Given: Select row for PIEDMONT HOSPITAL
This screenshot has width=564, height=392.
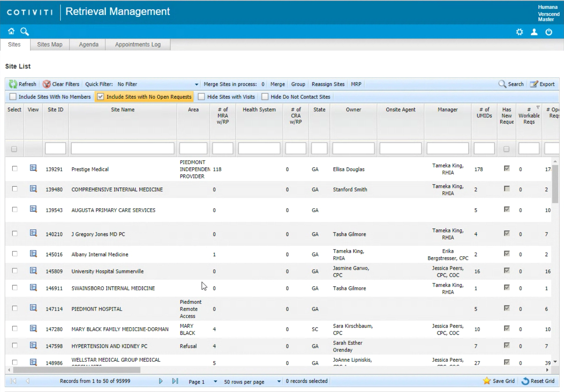Looking at the screenshot, I should pyautogui.click(x=15, y=308).
